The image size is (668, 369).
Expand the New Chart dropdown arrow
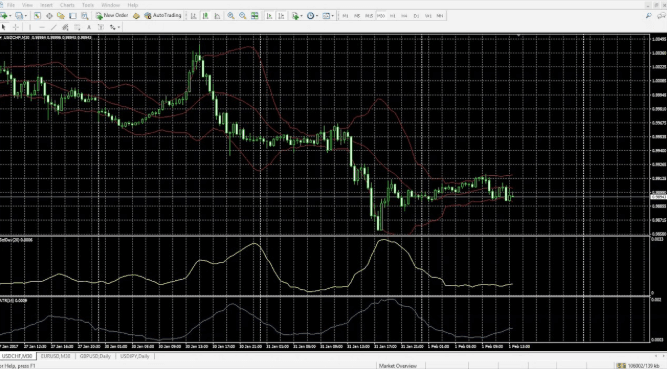10,16
